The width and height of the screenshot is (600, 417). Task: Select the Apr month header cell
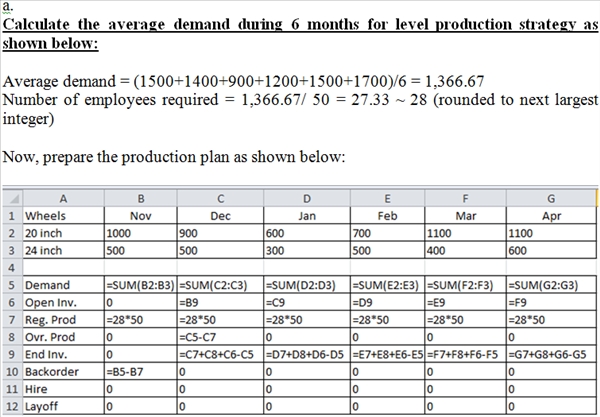point(552,214)
